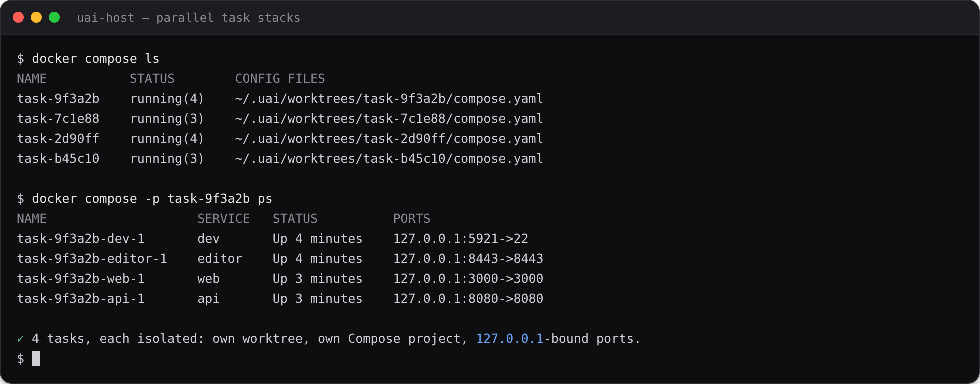This screenshot has height=384, width=980.
Task: Click the 'editor' service cell
Action: pos(220,259)
